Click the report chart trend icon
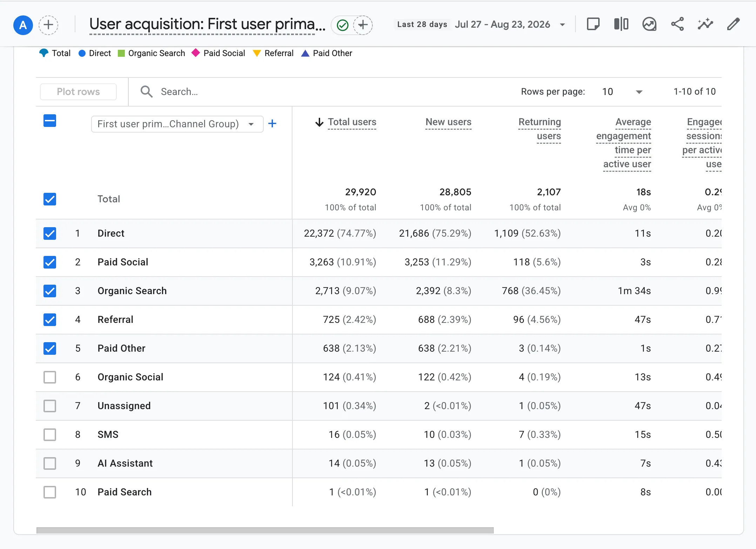Screen dimensions: 756x549 pyautogui.click(x=649, y=24)
